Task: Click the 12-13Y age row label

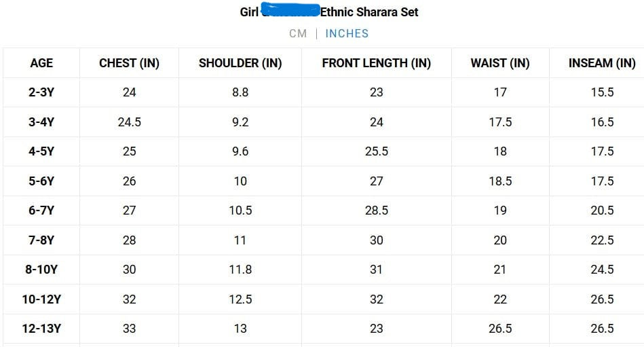Action: coord(41,329)
